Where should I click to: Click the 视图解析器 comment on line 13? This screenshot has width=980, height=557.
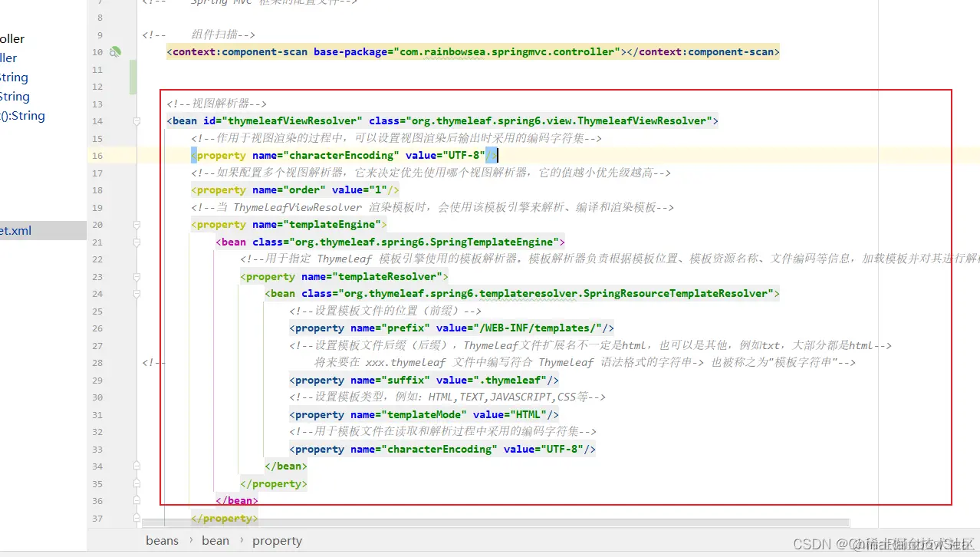216,104
